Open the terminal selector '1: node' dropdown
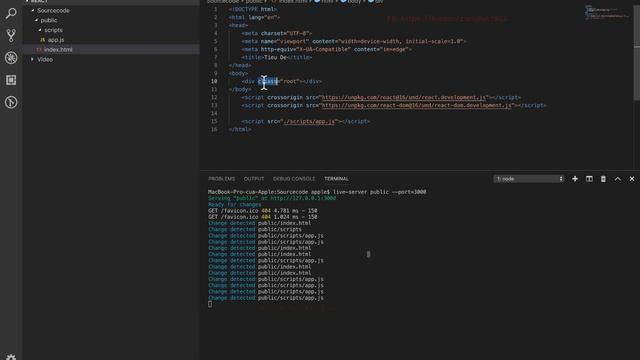The width and height of the screenshot is (640, 360). tap(529, 179)
